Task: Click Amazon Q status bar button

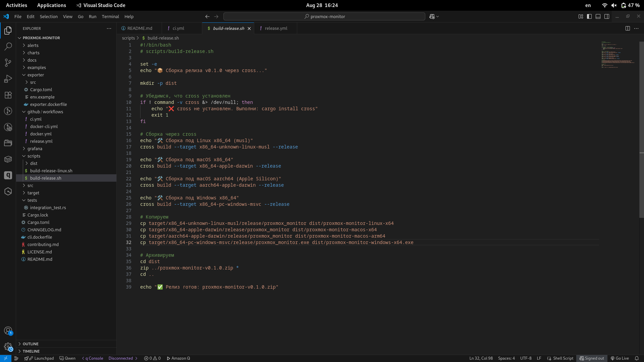Action: [x=178, y=358]
